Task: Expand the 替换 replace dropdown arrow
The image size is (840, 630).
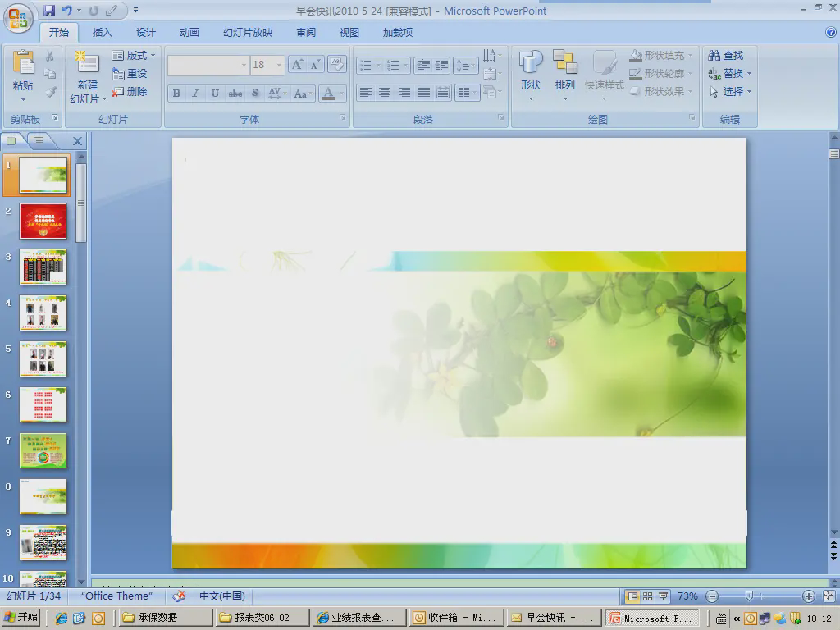Action: [749, 74]
